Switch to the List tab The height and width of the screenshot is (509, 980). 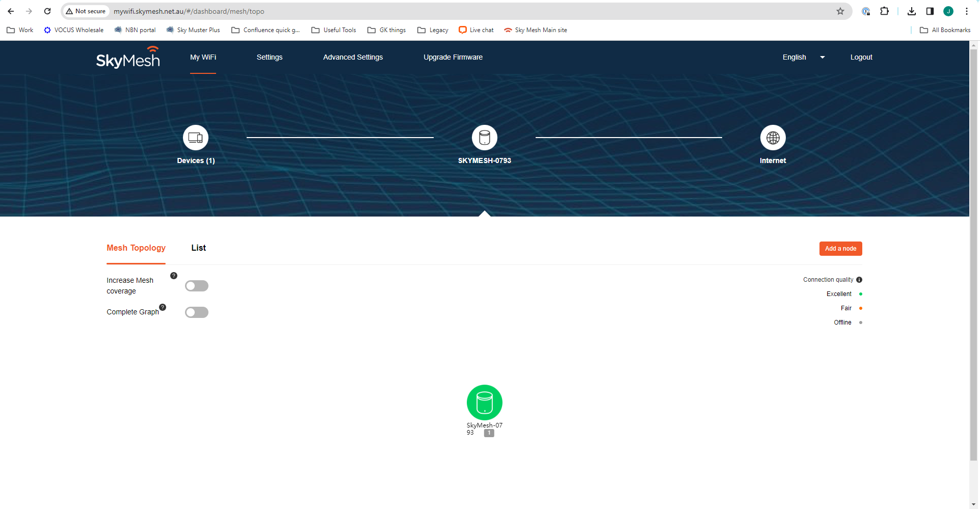click(198, 248)
